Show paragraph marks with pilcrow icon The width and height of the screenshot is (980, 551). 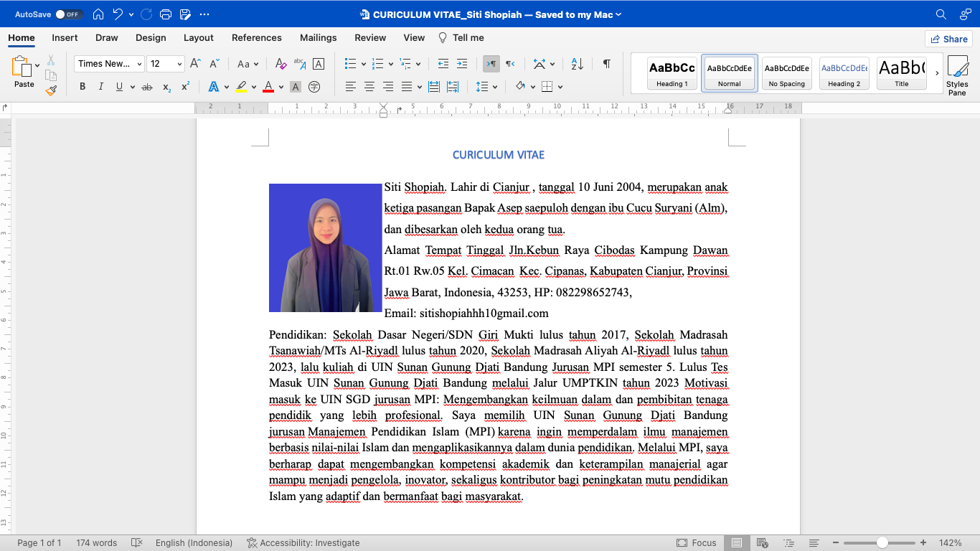607,64
